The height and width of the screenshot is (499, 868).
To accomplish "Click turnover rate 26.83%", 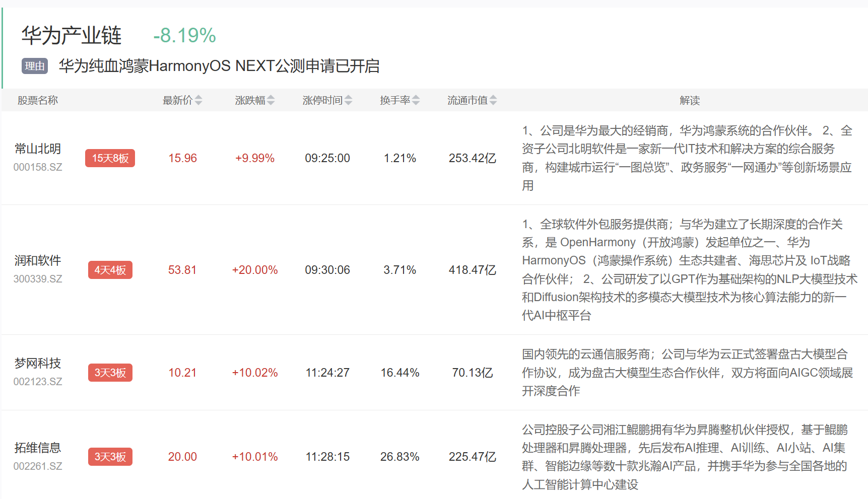I will coord(400,457).
